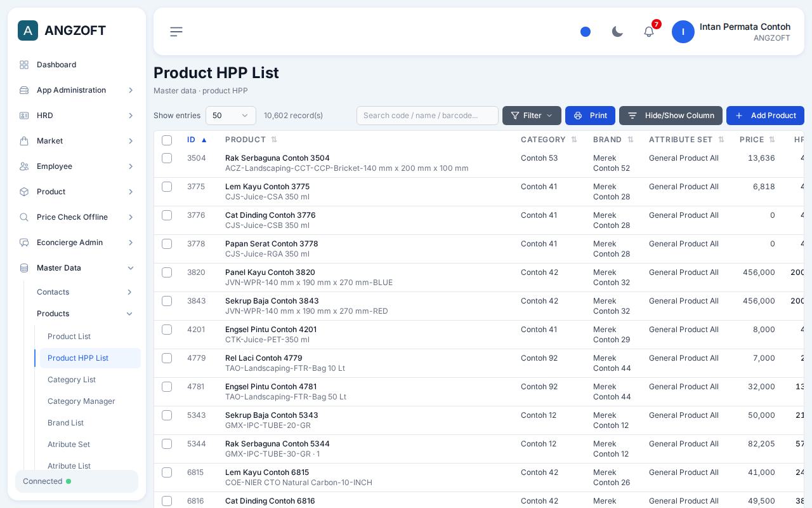Click the Hide/Show Column button
The height and width of the screenshot is (508, 812).
[671, 116]
